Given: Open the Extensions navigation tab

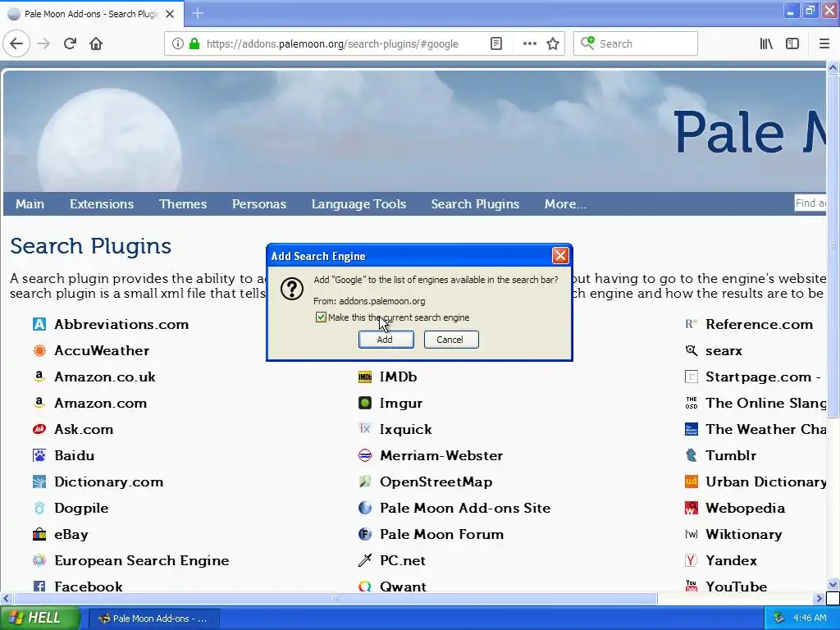Looking at the screenshot, I should coord(102,204).
